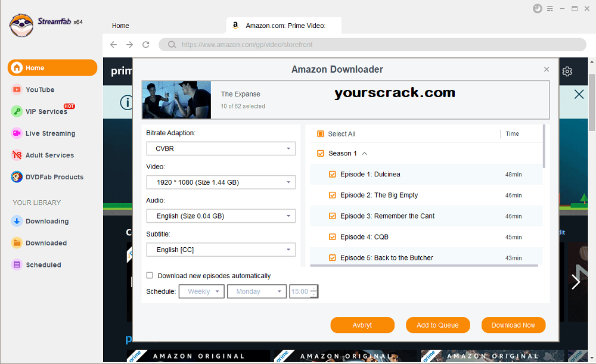Open the hamburger menu in title bar
This screenshot has width=596, height=364.
(x=550, y=8)
